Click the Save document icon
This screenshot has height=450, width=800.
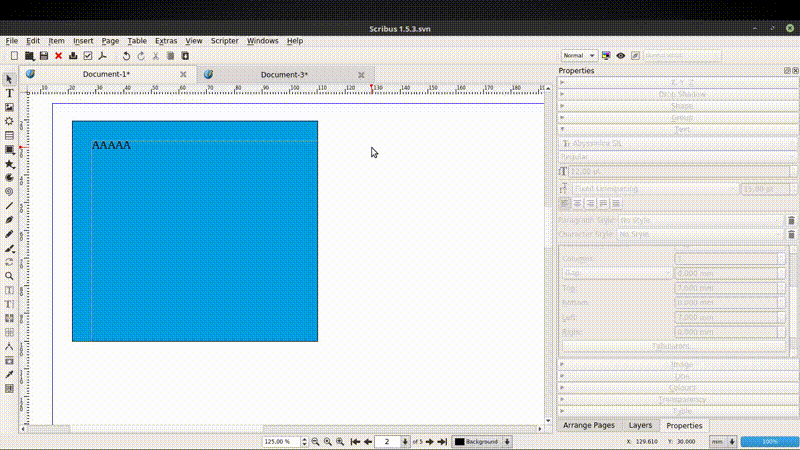[44, 56]
